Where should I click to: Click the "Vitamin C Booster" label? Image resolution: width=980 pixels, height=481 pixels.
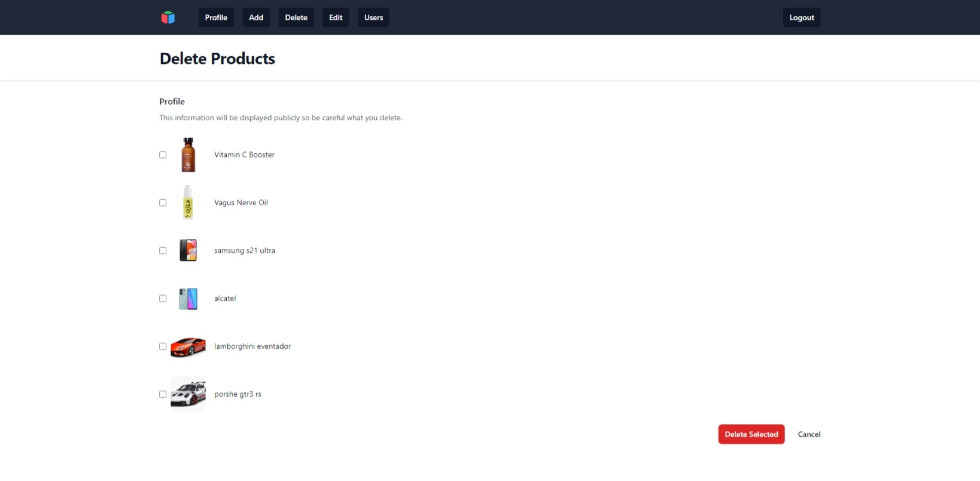pos(244,155)
